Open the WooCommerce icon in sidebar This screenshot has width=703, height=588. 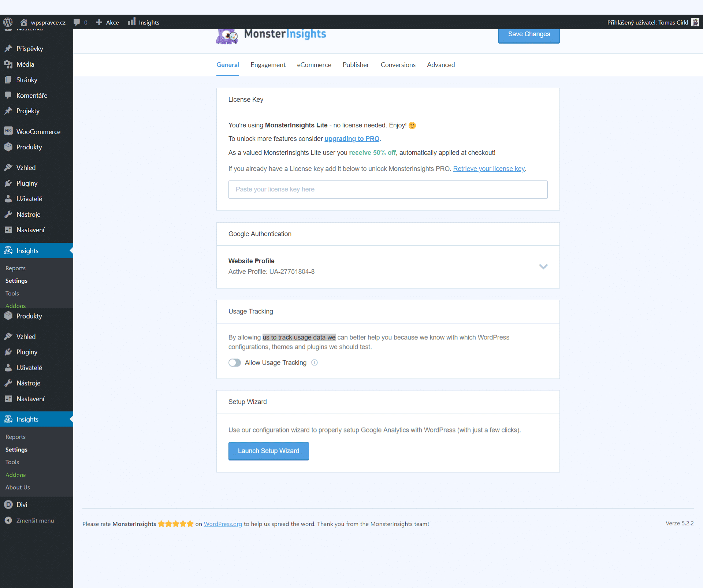(x=8, y=131)
